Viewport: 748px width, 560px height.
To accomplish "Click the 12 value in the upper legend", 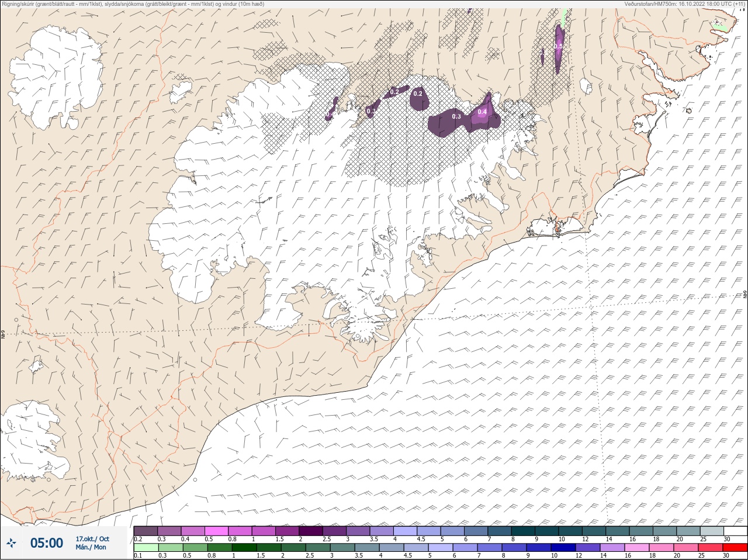I will tap(585, 539).
